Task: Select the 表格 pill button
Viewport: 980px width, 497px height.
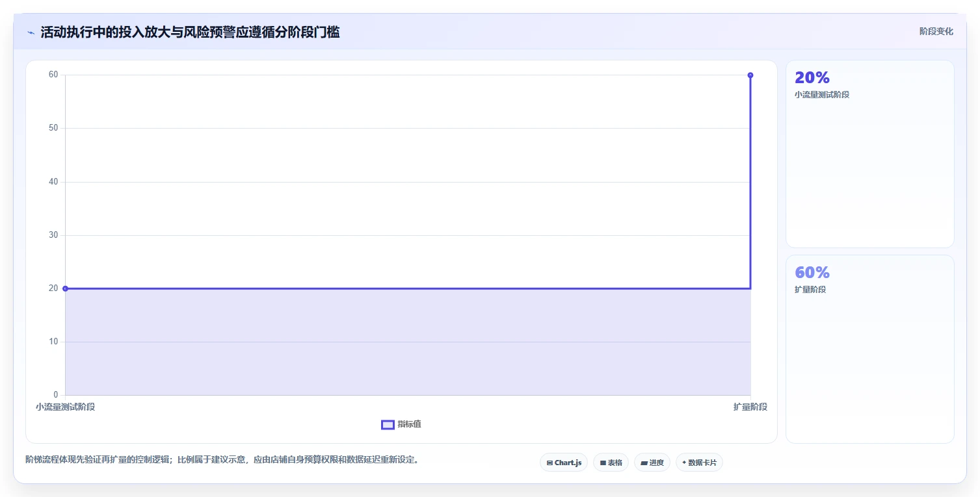Action: (x=611, y=463)
